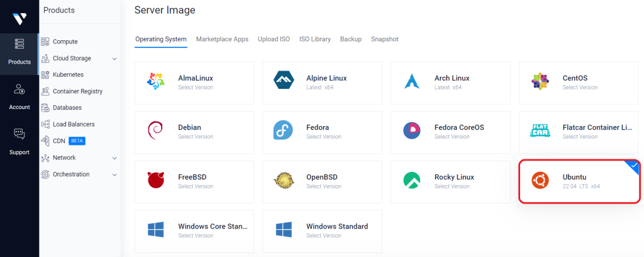Click the Compute sidebar icon
This screenshot has height=257, width=644.
45,42
